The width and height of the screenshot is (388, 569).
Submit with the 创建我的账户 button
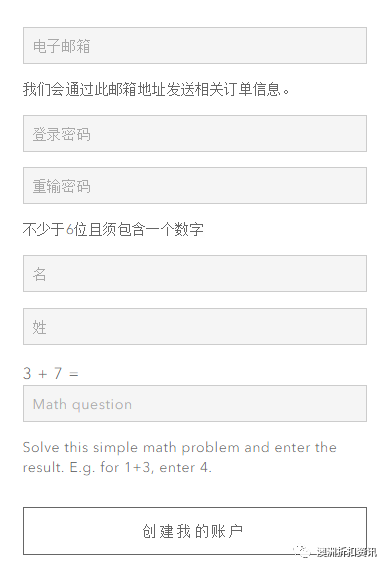click(195, 531)
